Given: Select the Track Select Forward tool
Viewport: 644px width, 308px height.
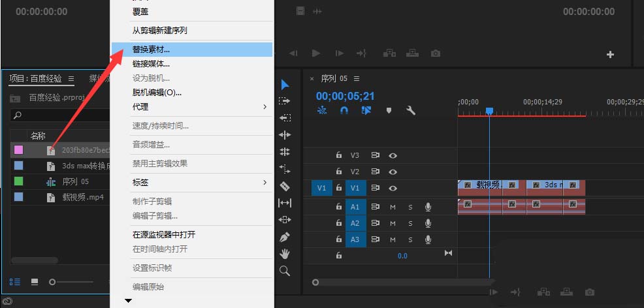Looking at the screenshot, I should [284, 101].
